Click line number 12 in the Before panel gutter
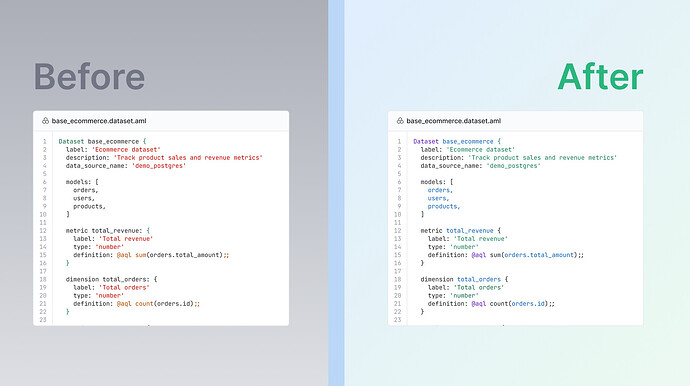This screenshot has height=386, width=690. point(43,231)
